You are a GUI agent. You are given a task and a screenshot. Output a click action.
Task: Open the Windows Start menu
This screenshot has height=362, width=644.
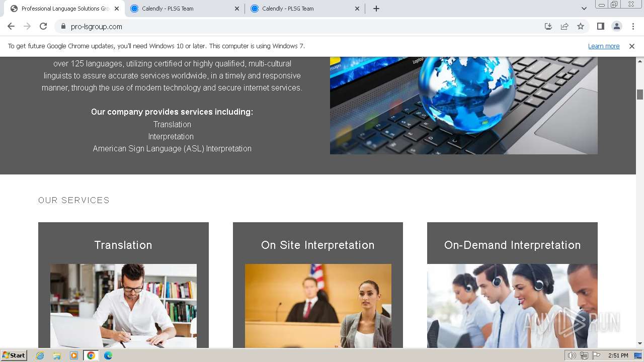[14, 355]
